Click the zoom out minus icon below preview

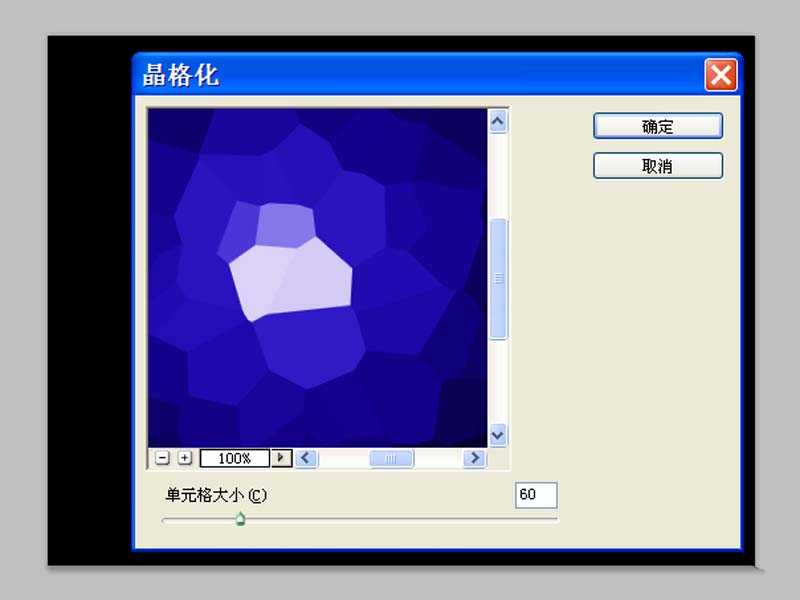click(x=163, y=458)
